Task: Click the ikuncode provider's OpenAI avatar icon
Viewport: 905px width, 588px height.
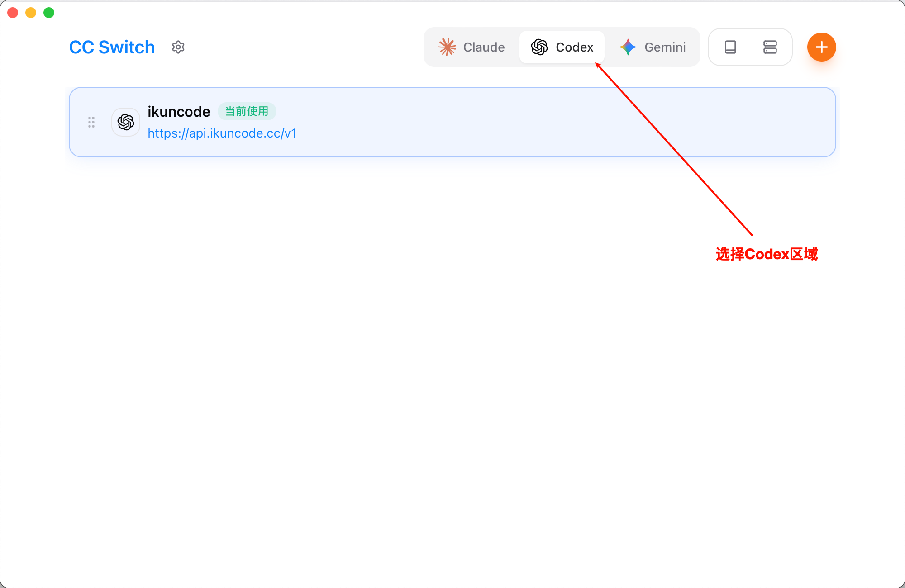Action: (x=126, y=122)
